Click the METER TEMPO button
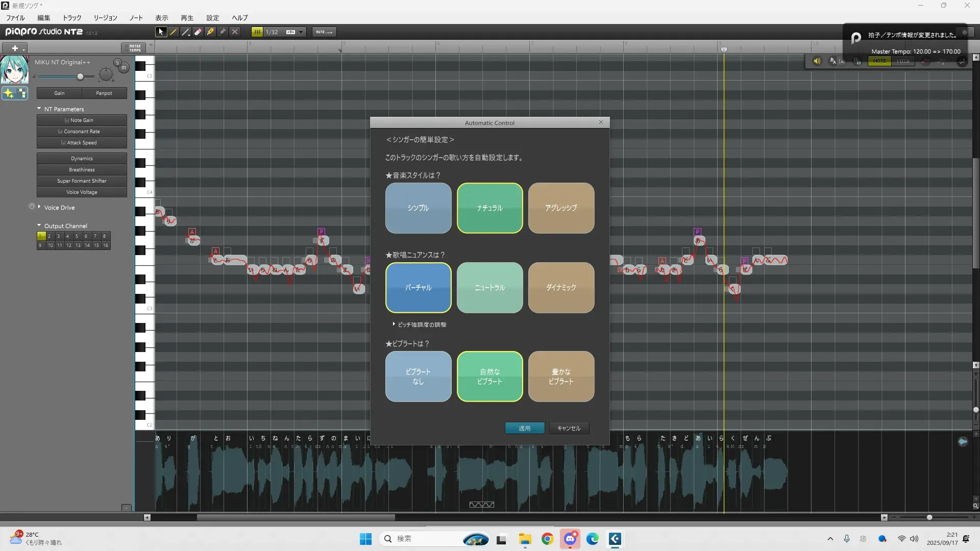 coord(135,48)
